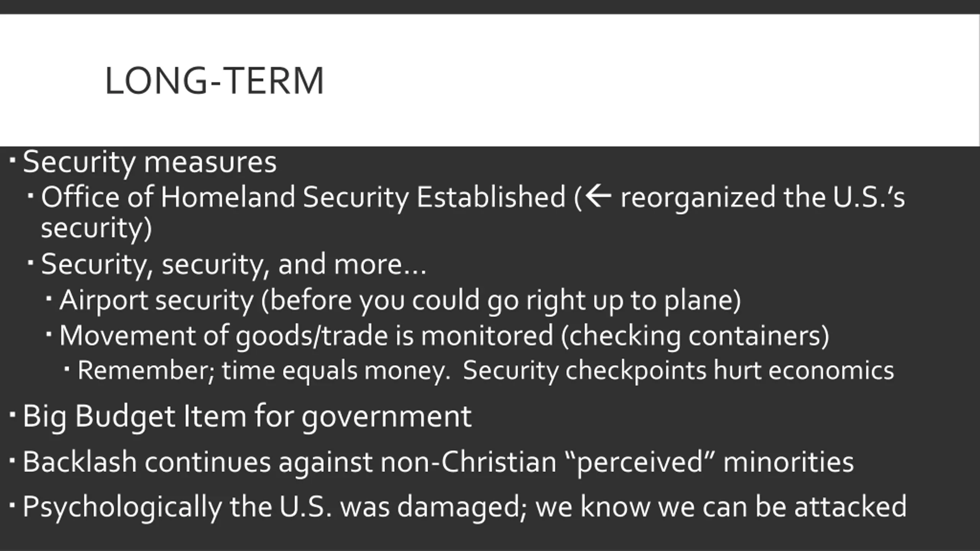Image resolution: width=980 pixels, height=551 pixels.
Task: Click "Security checkpoints hurt economics" text
Action: pyautogui.click(x=679, y=371)
